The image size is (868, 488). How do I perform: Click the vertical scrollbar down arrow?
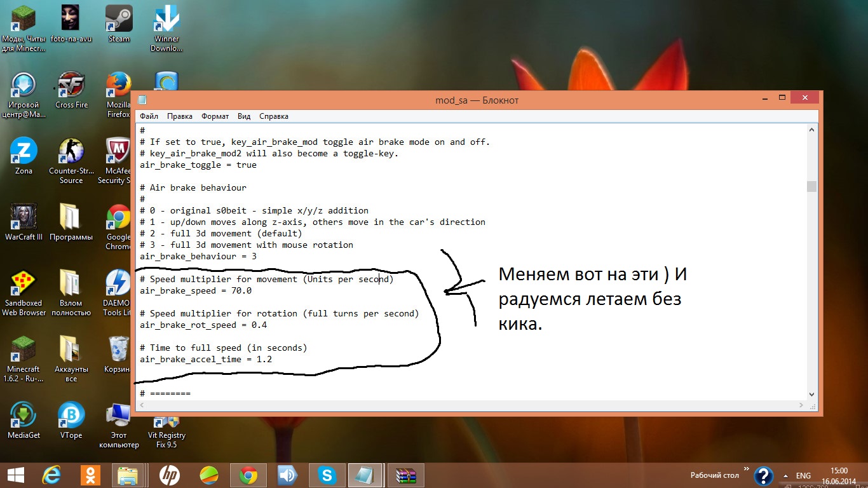coord(811,394)
